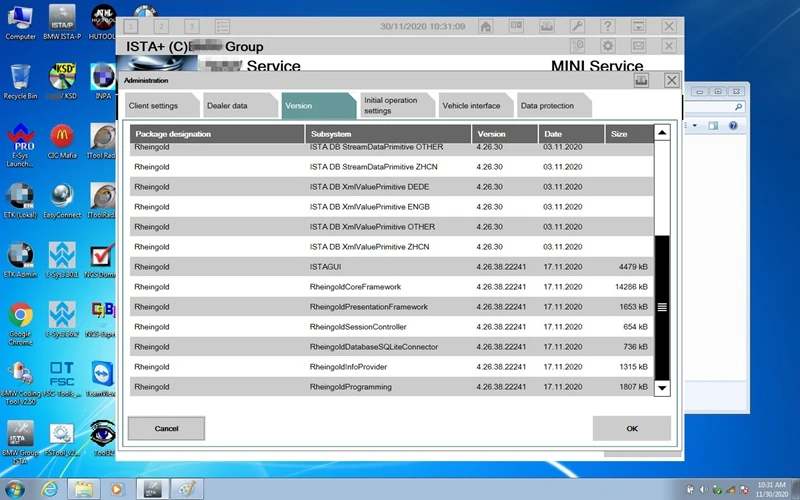Screen dimensions: 800x500
Task: Click Windows Start button
Action: click(14, 489)
